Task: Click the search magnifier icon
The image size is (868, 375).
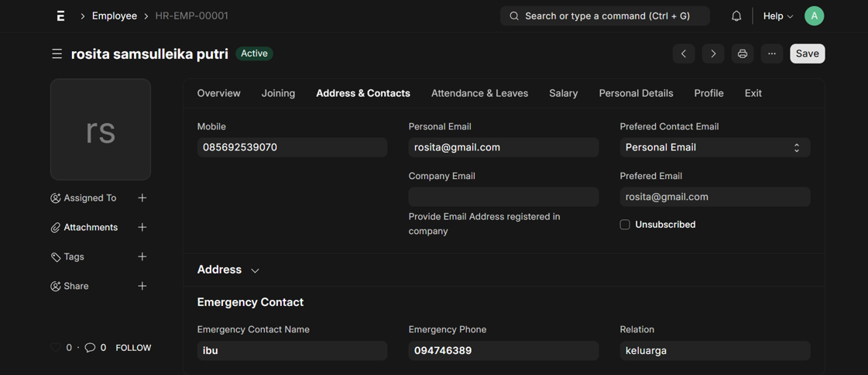Action: tap(514, 16)
